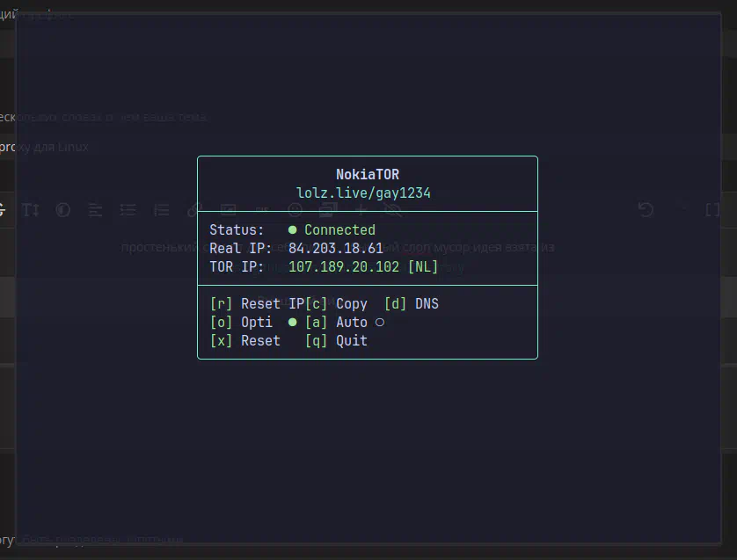Enable the Auto hollow circle indicator
Screen dimensions: 737x560
(x=380, y=323)
